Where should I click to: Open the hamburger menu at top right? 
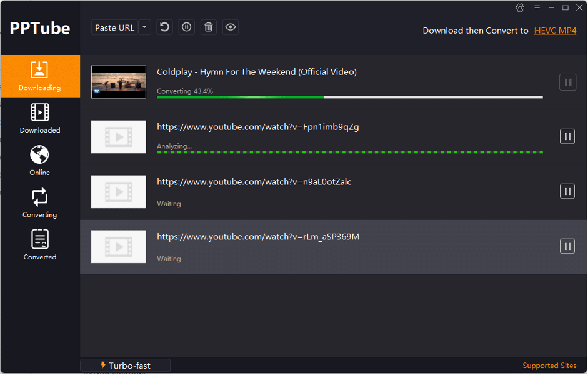[x=537, y=7]
